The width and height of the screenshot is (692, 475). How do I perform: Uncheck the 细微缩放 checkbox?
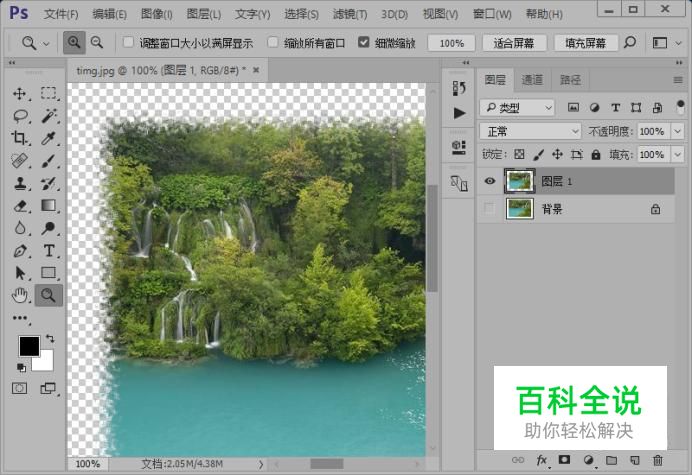pos(363,43)
